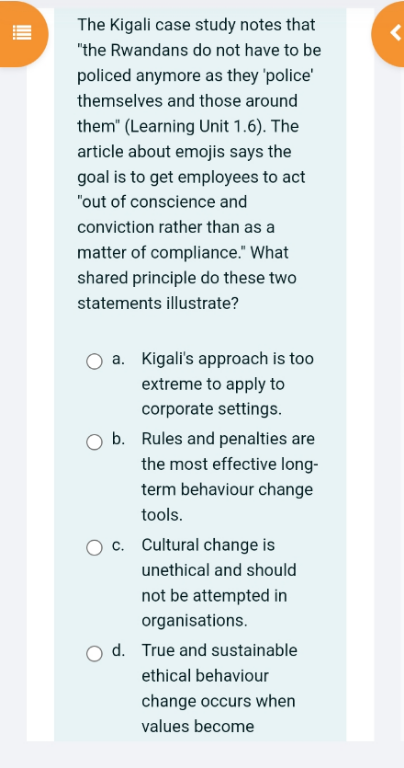Select radio button for option a
Screen dimensions: 404x768
[95, 362]
